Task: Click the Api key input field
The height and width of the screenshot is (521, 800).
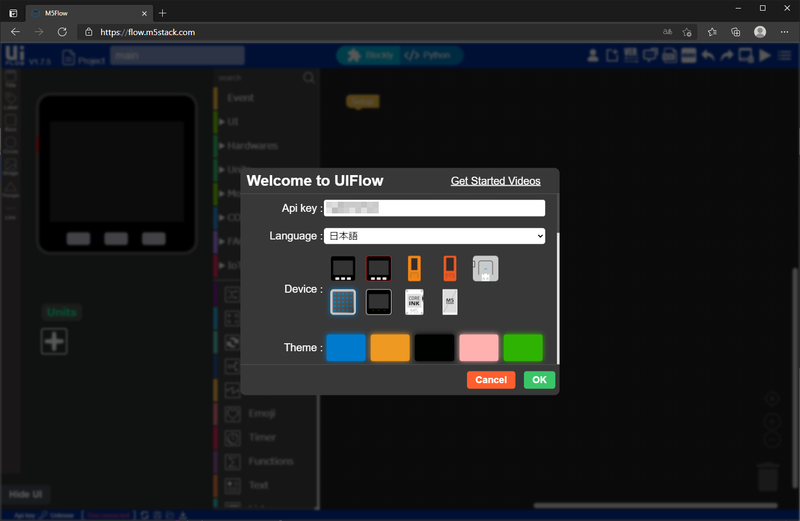Action: pyautogui.click(x=434, y=208)
